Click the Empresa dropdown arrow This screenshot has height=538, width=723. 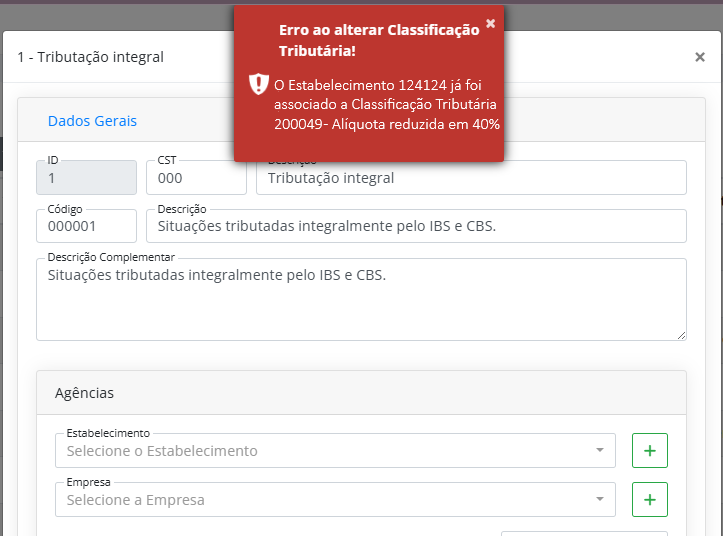point(599,499)
